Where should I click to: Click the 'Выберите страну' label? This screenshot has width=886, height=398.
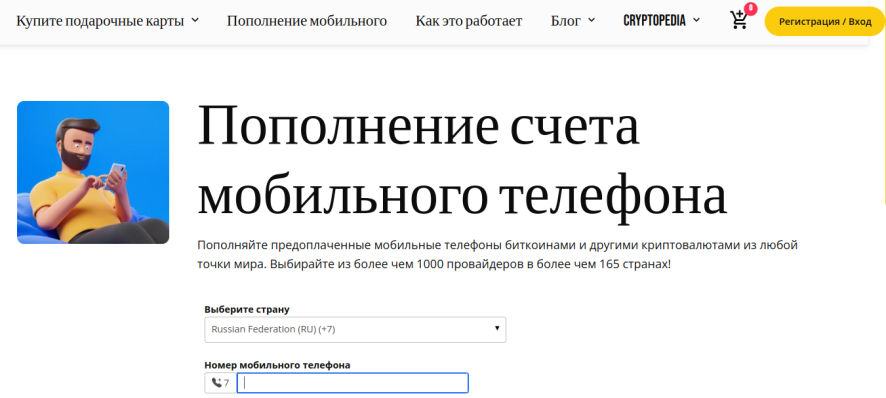click(x=247, y=310)
